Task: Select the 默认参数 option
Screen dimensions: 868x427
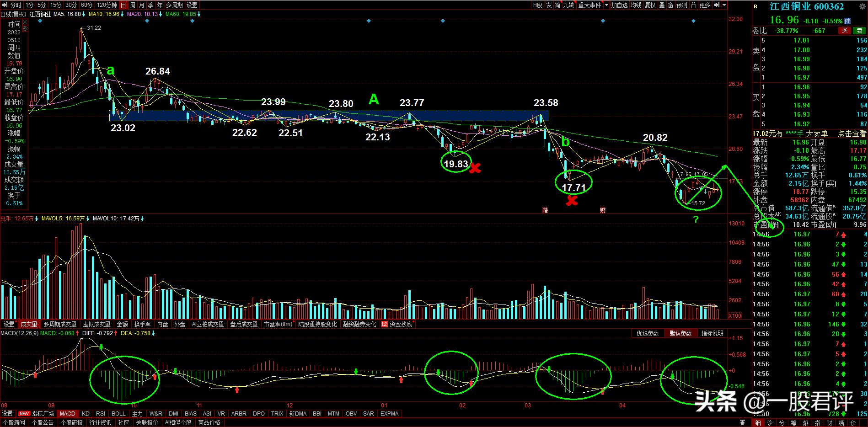Action: [x=680, y=333]
